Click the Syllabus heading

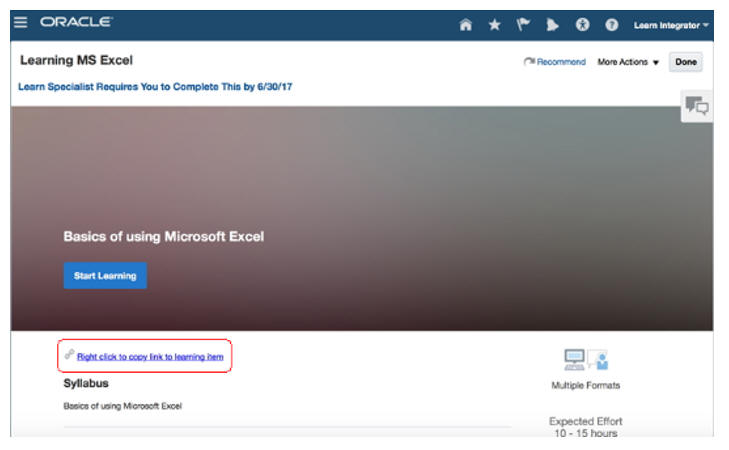[86, 384]
